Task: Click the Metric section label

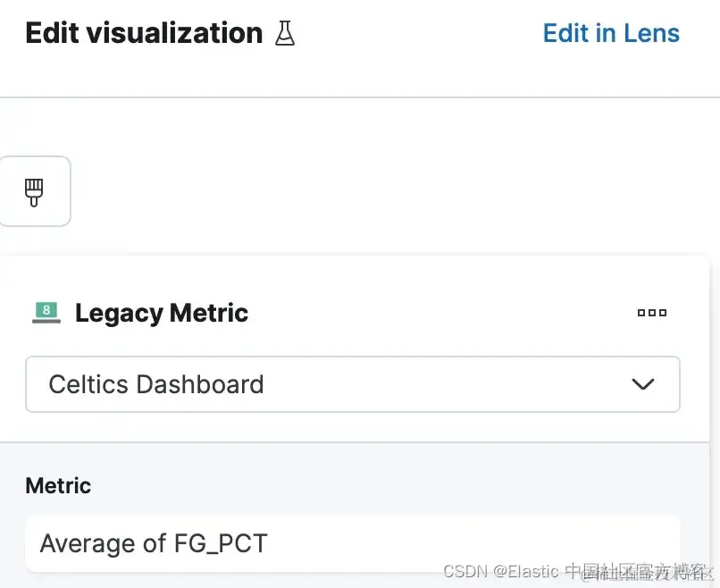Action: click(x=58, y=486)
